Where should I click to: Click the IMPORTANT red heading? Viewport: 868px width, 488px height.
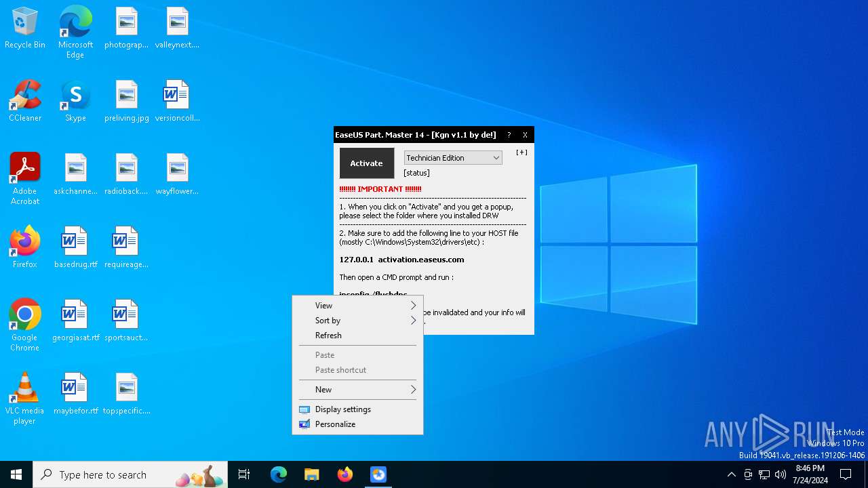pyautogui.click(x=380, y=189)
